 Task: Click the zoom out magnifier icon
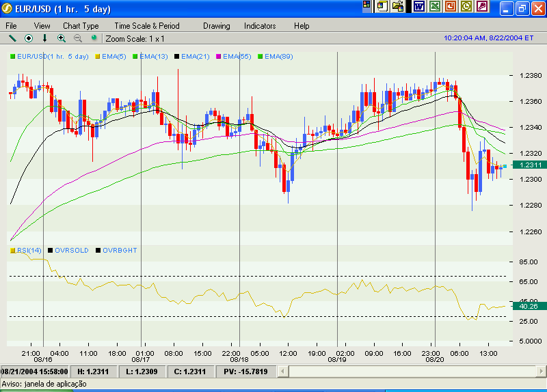pos(78,38)
